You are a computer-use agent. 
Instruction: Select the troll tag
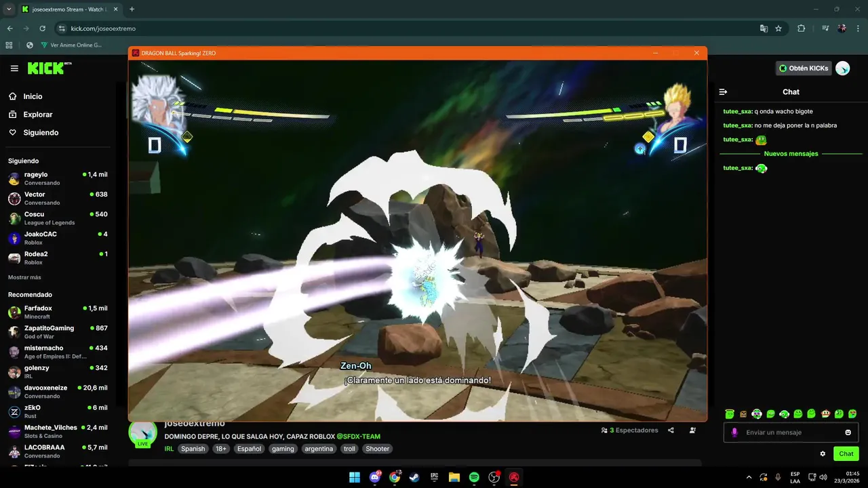(x=349, y=449)
